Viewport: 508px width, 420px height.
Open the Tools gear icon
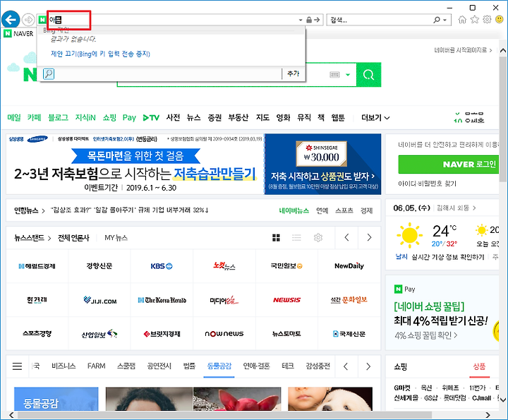pyautogui.click(x=487, y=20)
